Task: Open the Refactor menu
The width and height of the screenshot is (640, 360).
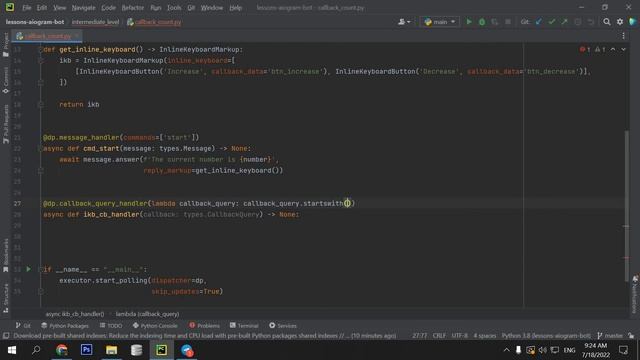Action: point(133,8)
